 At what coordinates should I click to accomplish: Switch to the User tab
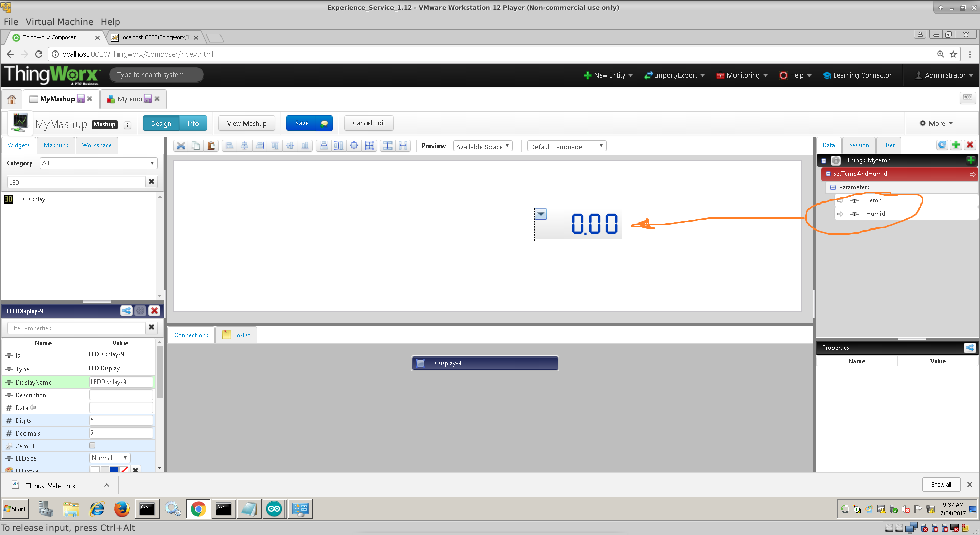(x=889, y=145)
